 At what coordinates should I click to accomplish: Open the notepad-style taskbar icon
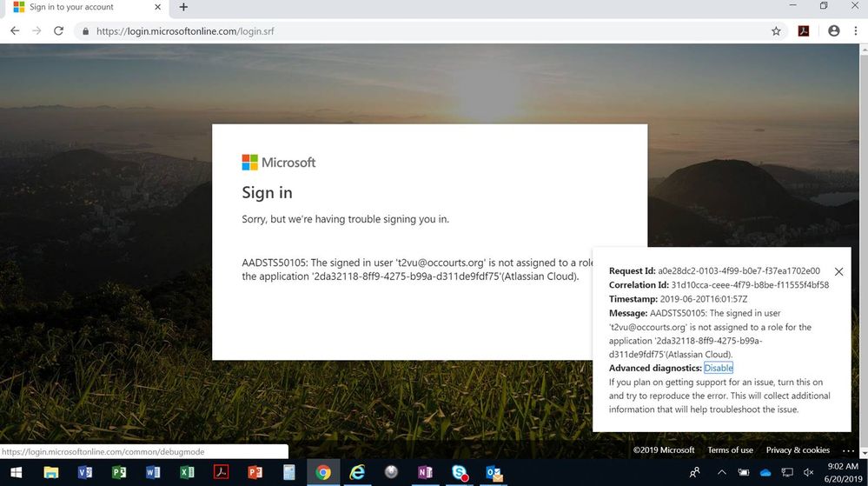289,472
